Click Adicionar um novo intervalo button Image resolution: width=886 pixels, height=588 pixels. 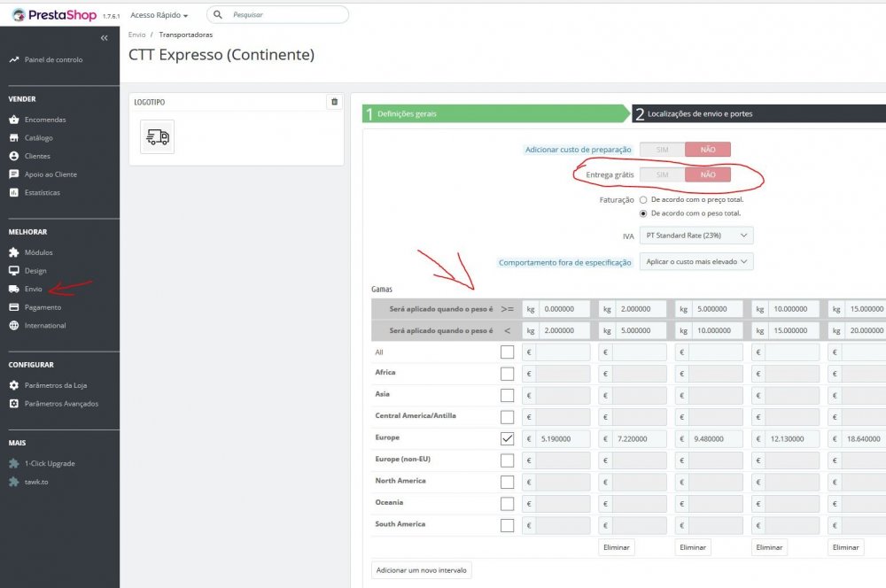coord(422,570)
